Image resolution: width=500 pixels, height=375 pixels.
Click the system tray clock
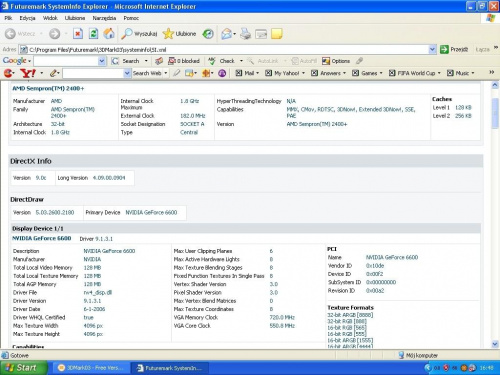point(486,368)
